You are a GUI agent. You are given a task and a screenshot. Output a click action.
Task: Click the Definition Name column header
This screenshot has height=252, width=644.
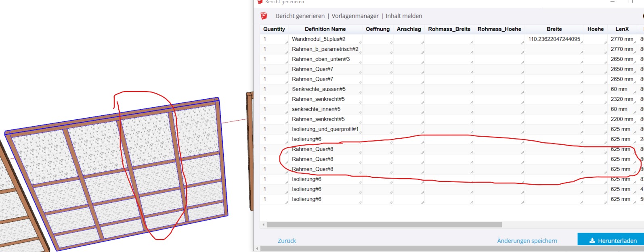325,29
